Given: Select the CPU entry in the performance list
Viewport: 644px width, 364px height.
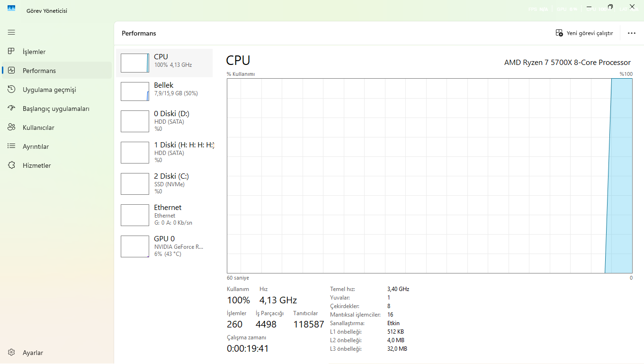Looking at the screenshot, I should click(164, 63).
